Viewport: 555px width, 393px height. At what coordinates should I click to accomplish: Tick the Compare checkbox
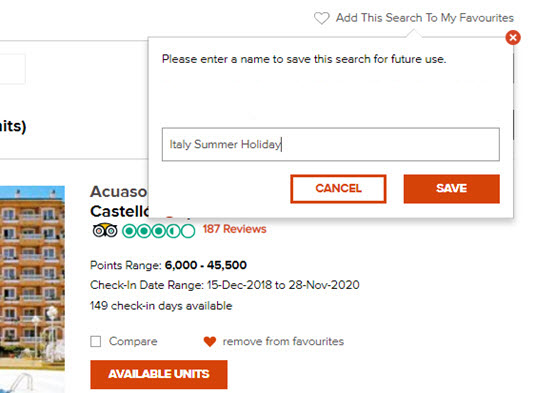[x=96, y=342]
